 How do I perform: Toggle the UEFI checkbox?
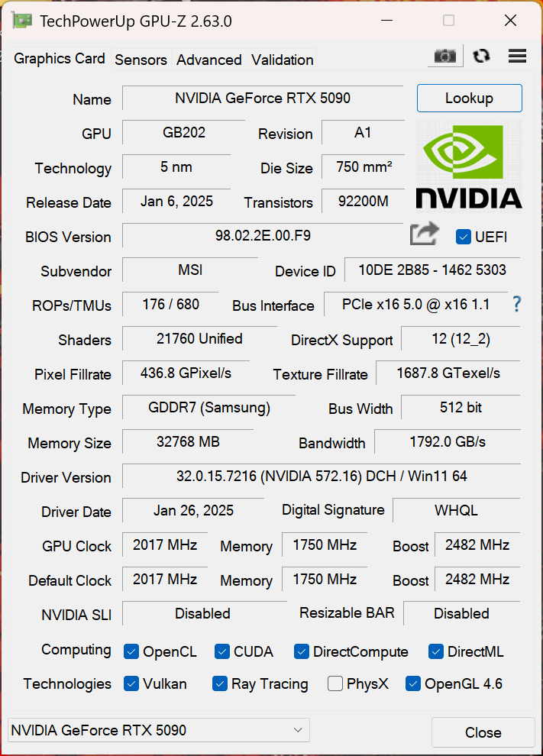point(463,237)
